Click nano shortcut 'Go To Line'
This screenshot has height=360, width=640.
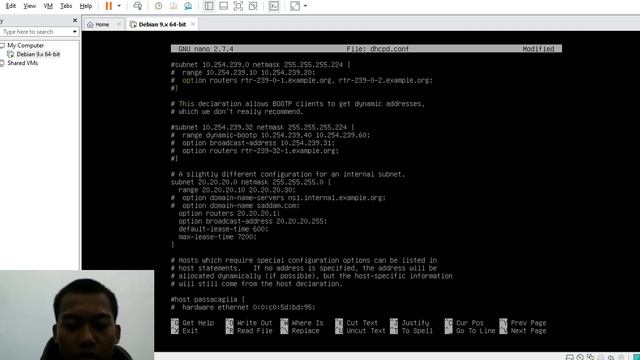pos(470,331)
